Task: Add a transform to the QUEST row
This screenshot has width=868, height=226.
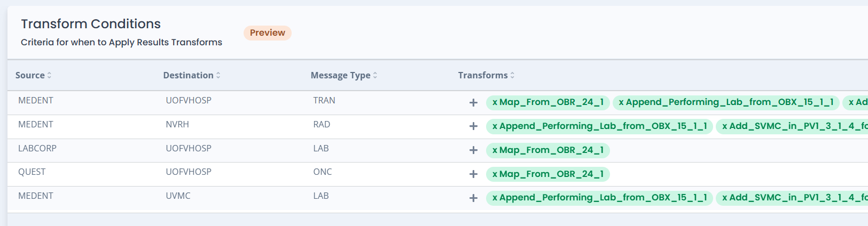Action: point(473,174)
